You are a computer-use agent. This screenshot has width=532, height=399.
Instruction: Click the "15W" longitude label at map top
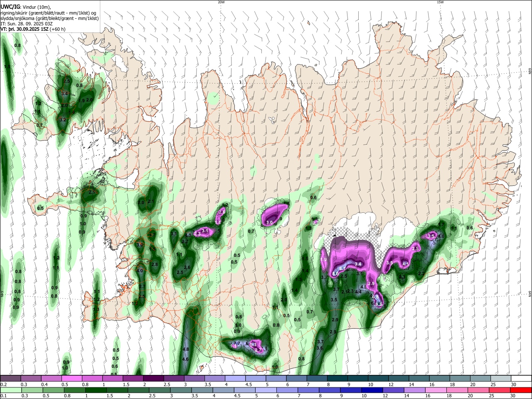pos(440,2)
